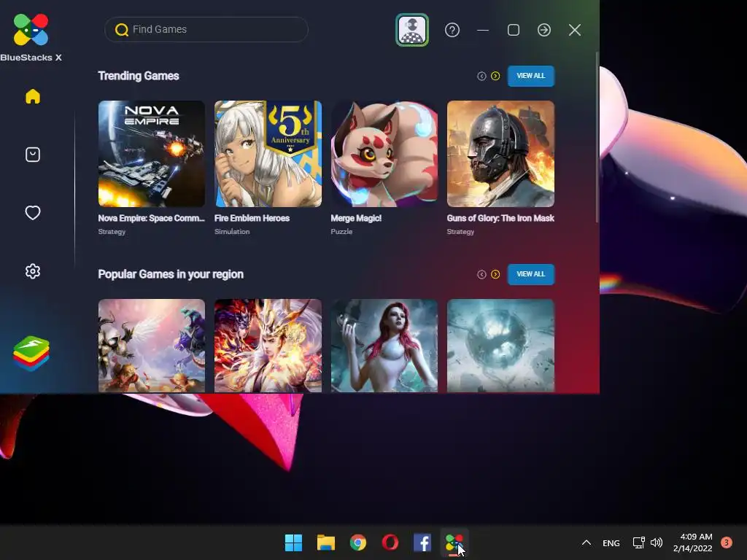Open the My Games library icon in sidebar
The image size is (747, 560).
[x=33, y=155]
